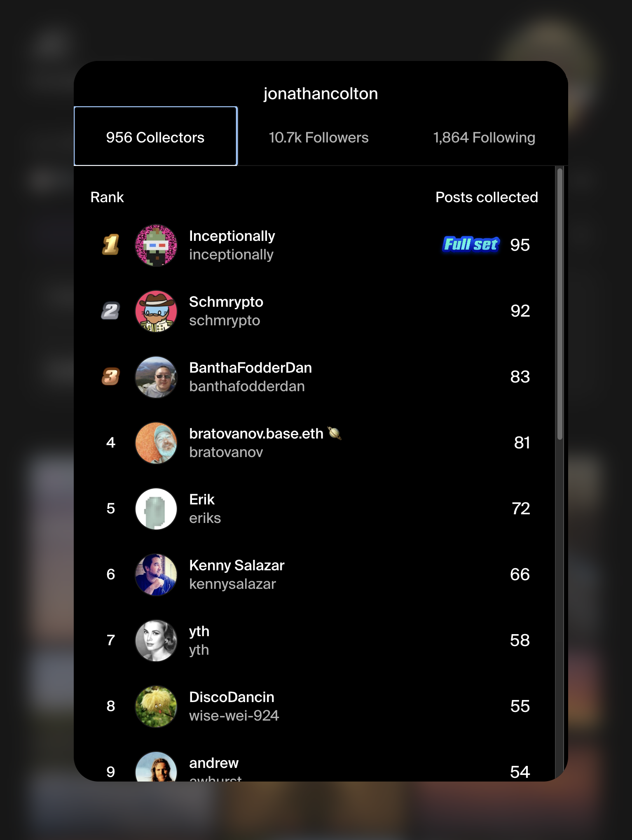
Task: Switch to the 1,864 Following tab
Action: pos(484,138)
